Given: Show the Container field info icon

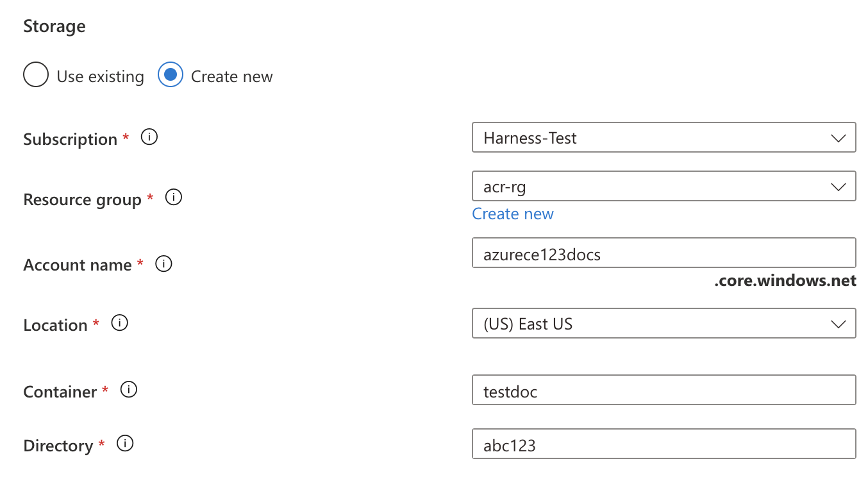Looking at the screenshot, I should [x=129, y=390].
